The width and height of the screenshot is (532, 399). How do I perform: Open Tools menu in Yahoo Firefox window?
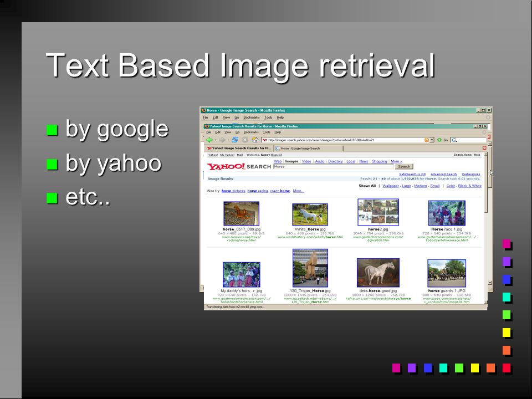click(267, 132)
